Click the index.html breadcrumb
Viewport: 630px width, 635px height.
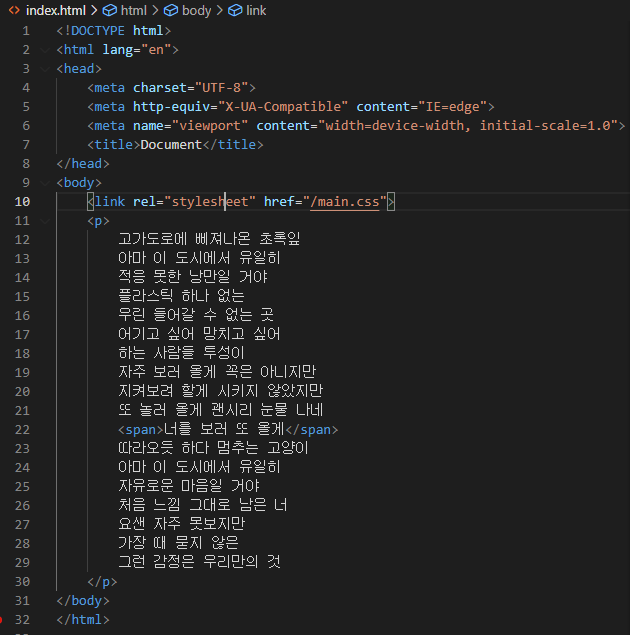pos(55,11)
